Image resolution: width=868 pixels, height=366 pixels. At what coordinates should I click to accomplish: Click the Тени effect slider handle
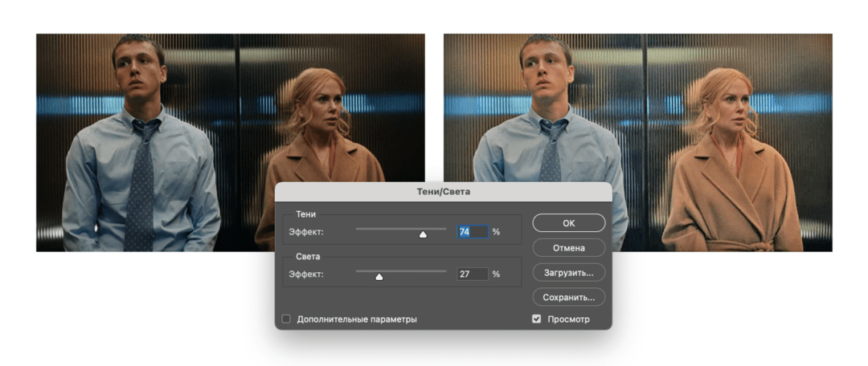tap(423, 234)
